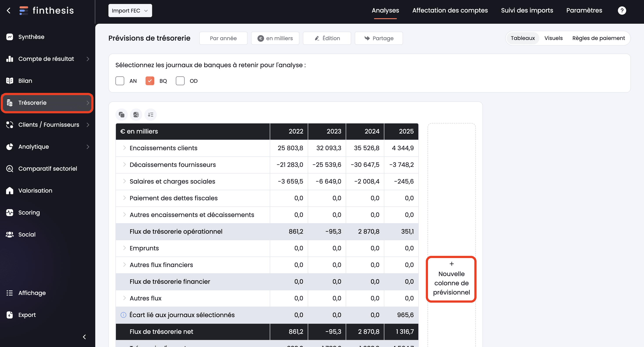Expand the Trésorerie sidebar submenu chevron
644x347 pixels.
coord(88,103)
